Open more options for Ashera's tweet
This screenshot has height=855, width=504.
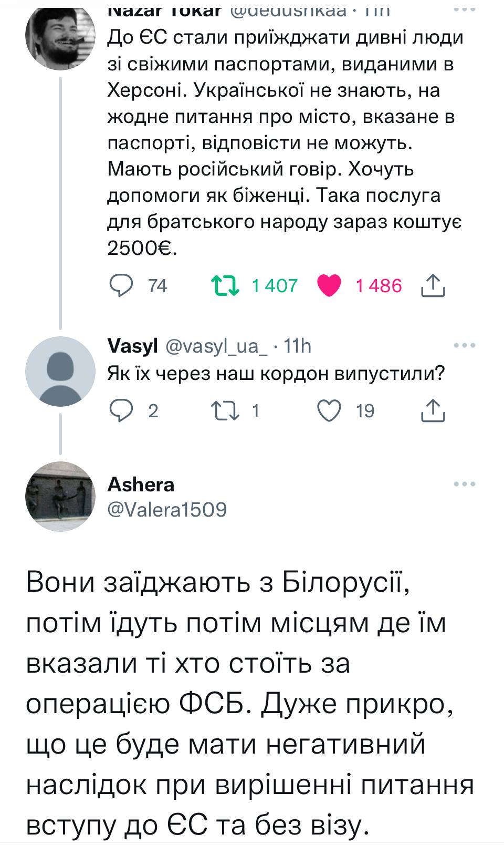tap(465, 484)
